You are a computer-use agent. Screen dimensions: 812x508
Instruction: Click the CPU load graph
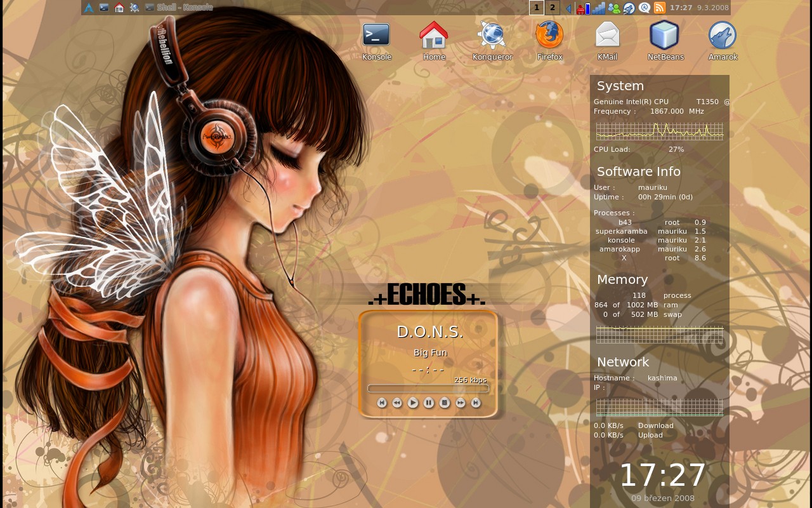click(660, 131)
